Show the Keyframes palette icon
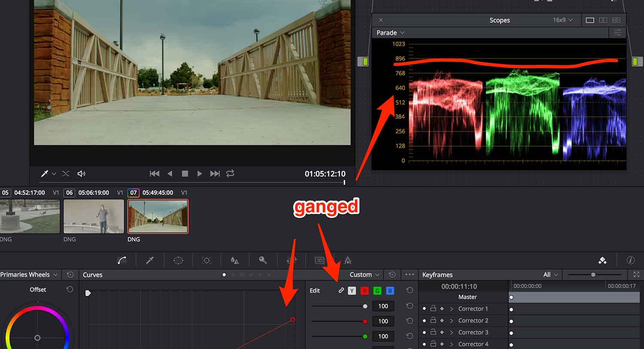 (x=602, y=260)
